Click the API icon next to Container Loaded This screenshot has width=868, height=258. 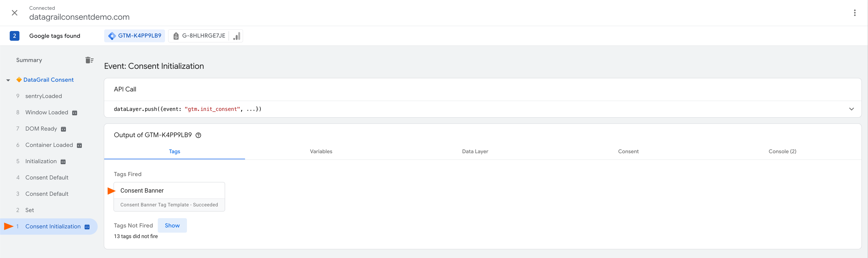(x=80, y=145)
